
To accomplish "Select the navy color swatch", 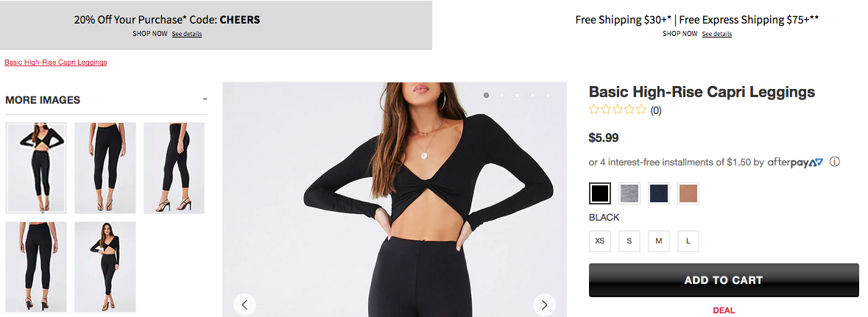I will pos(659,193).
